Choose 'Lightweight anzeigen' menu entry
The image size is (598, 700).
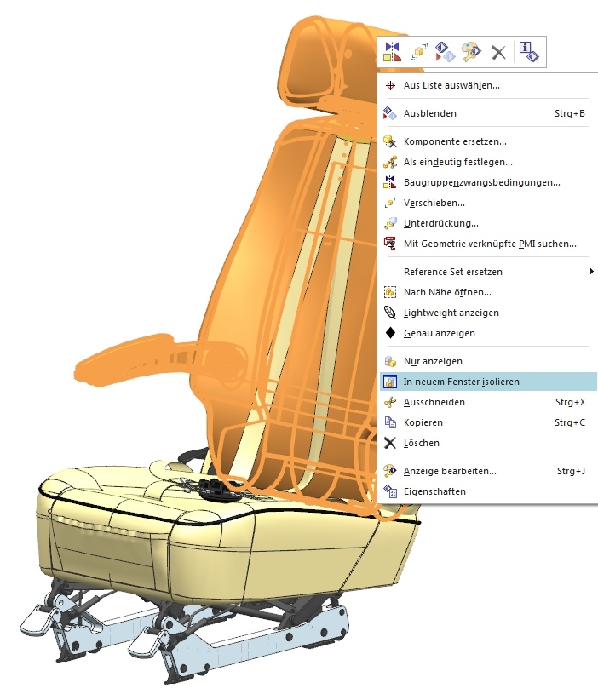488,313
